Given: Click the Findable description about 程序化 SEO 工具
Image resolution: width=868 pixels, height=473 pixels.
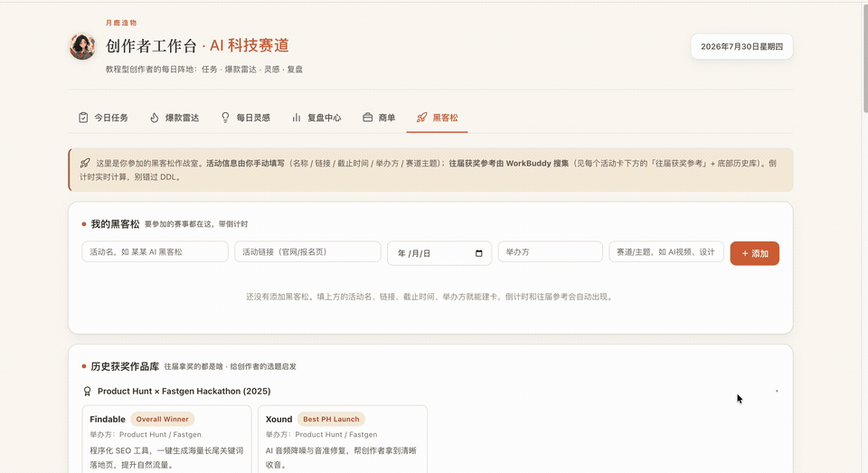Looking at the screenshot, I should tap(166, 458).
